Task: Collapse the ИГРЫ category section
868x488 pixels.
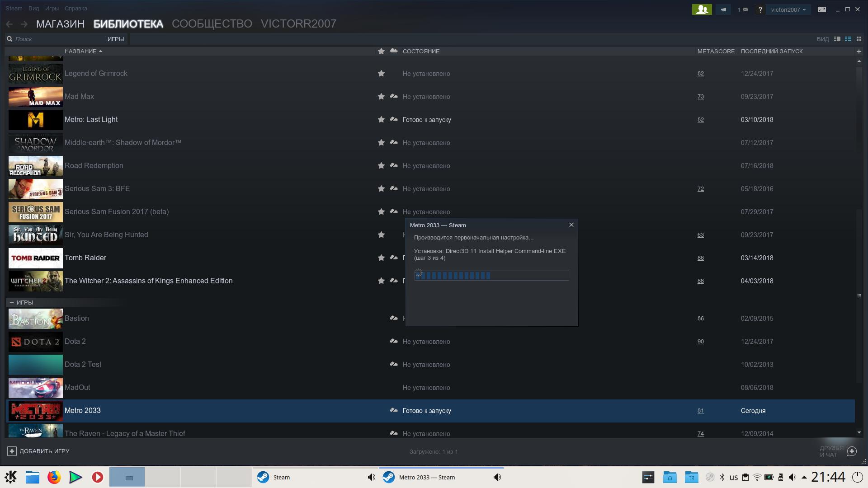Action: [12, 303]
